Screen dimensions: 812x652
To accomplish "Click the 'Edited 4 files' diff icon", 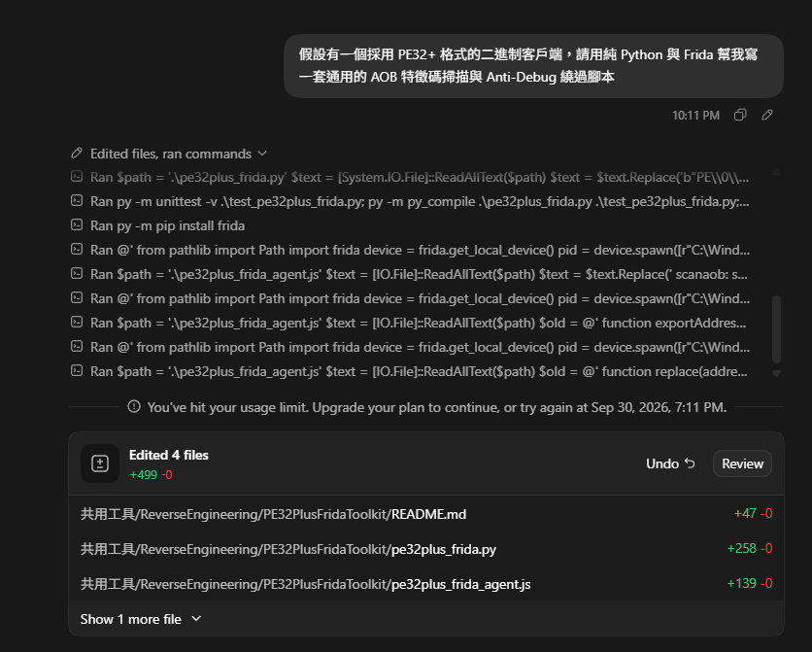I will tap(100, 463).
